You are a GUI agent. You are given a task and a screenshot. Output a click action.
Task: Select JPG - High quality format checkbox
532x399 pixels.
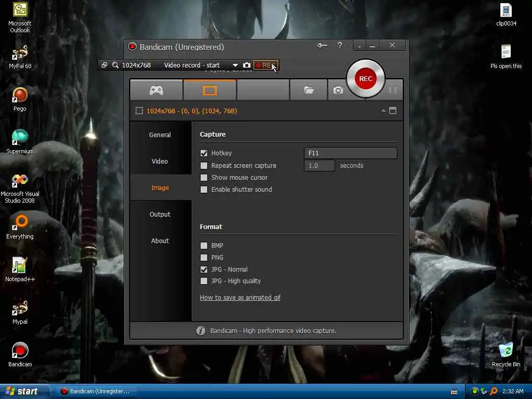[204, 281]
